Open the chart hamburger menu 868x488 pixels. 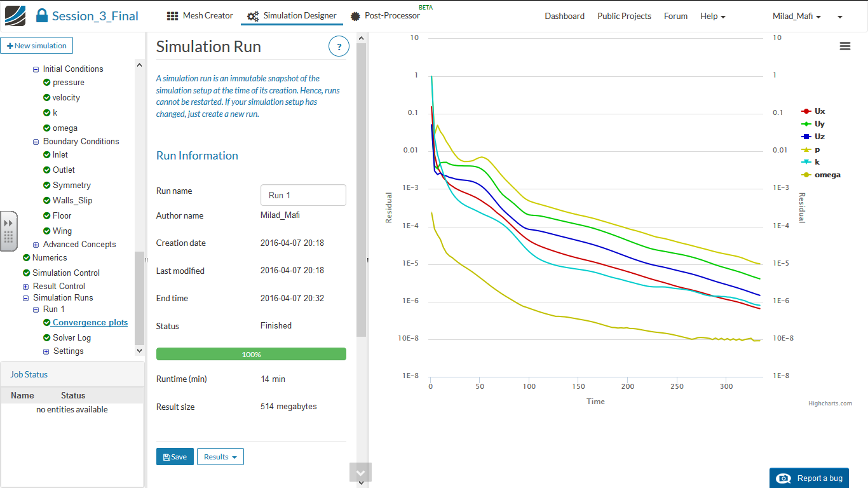[844, 46]
